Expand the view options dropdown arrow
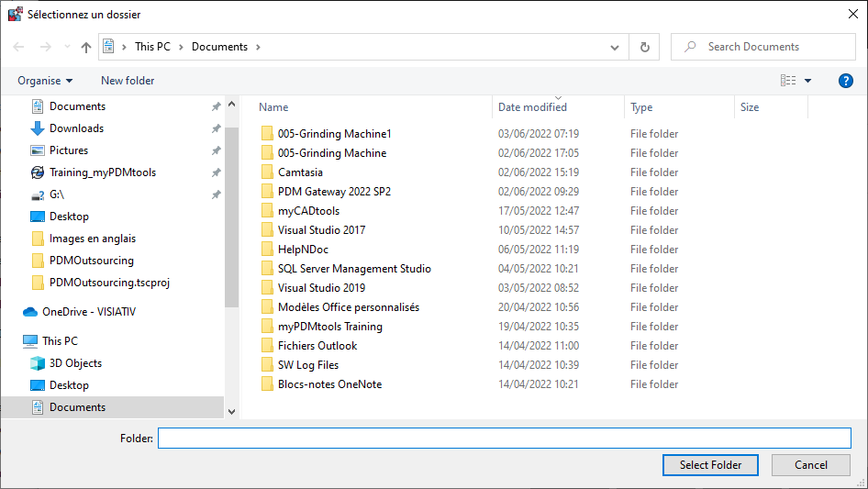Image resolution: width=868 pixels, height=489 pixels. [808, 81]
